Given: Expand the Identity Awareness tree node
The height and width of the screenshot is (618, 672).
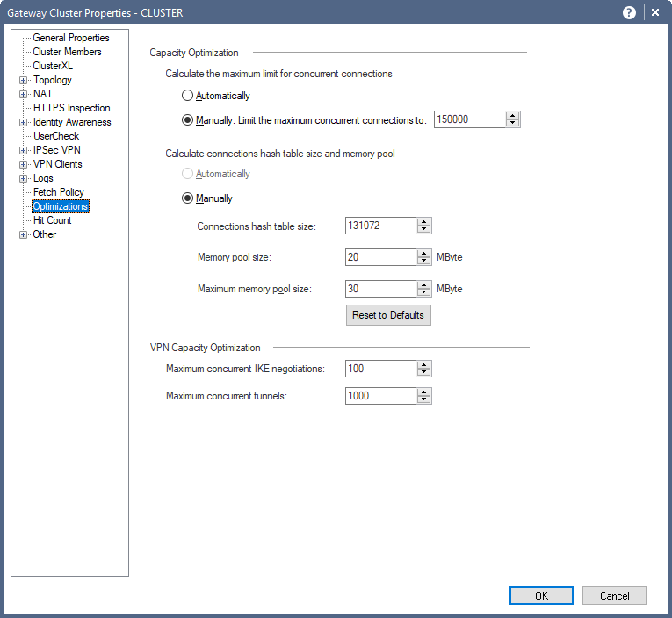Looking at the screenshot, I should pos(23,123).
